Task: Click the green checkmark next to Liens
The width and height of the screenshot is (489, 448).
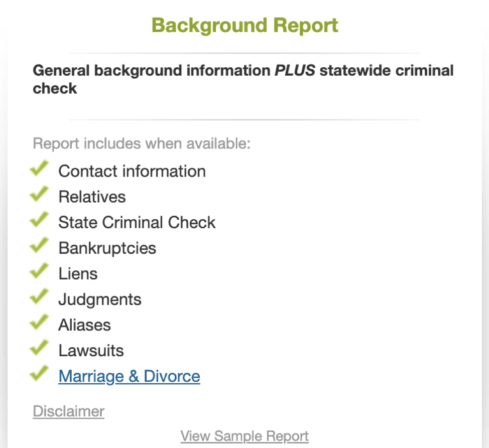Action: [x=39, y=271]
